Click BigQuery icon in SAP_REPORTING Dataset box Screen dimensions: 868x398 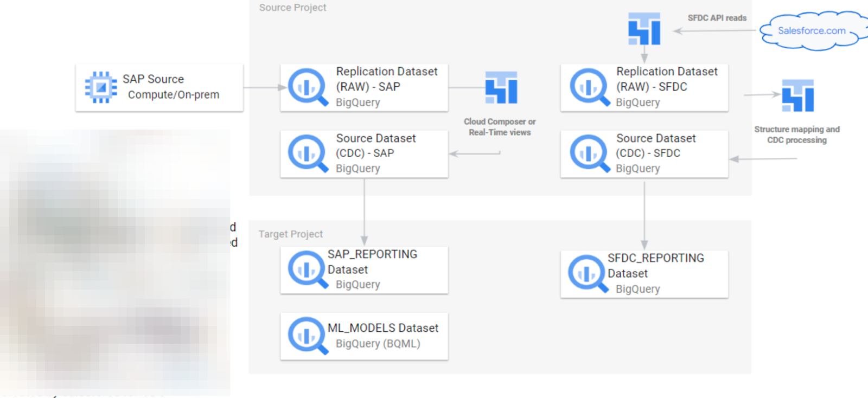point(308,269)
